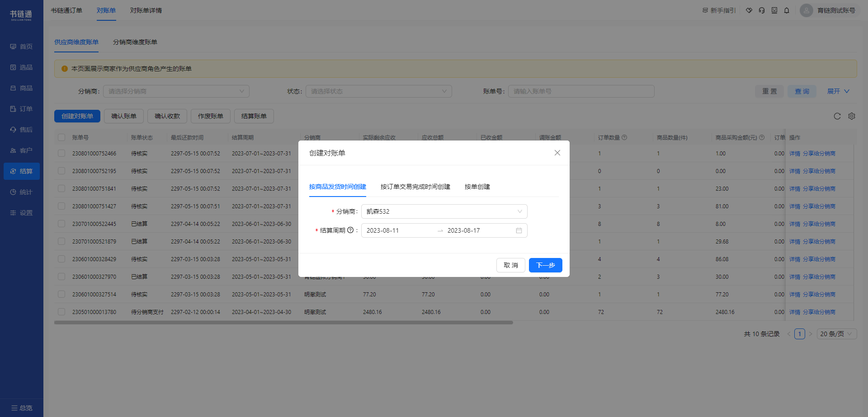Check the row for bill 230601000327514
The image size is (868, 417).
61,294
